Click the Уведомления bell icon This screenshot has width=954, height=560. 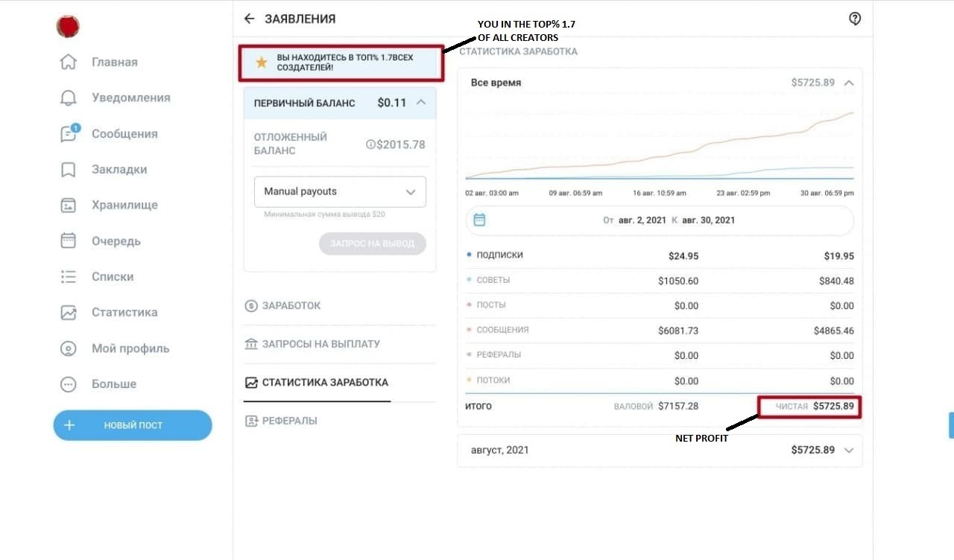coord(69,98)
